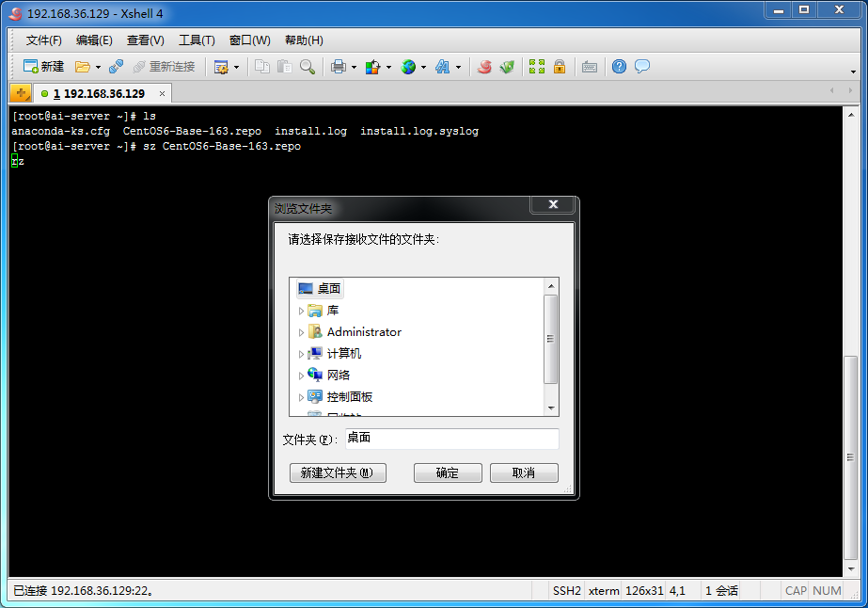Expand the 库 tree node

pyautogui.click(x=301, y=311)
